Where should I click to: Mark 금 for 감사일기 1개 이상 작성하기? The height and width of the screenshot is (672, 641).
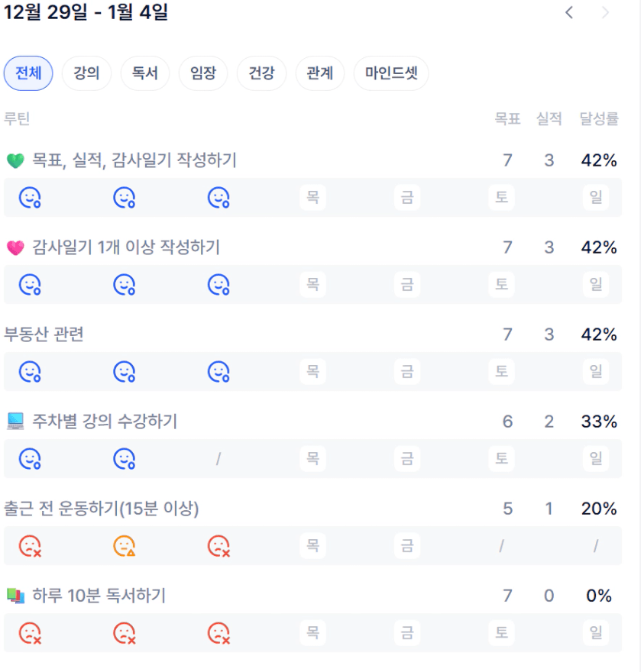407,285
